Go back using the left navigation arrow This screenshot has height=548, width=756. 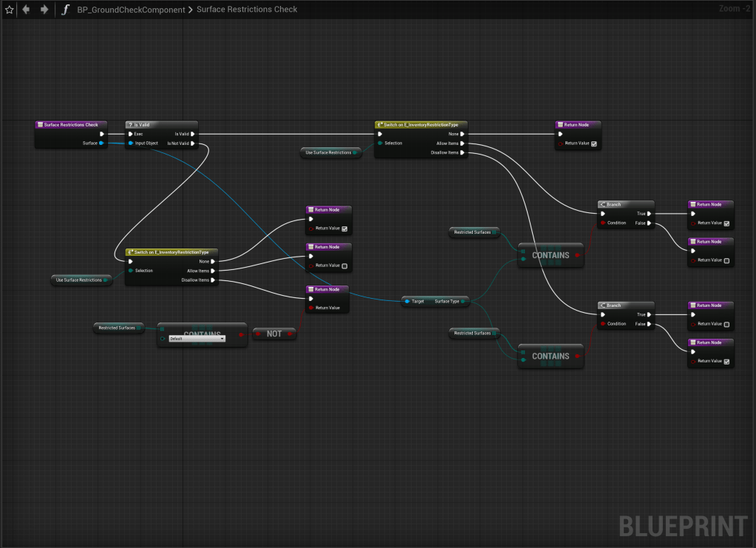(27, 10)
